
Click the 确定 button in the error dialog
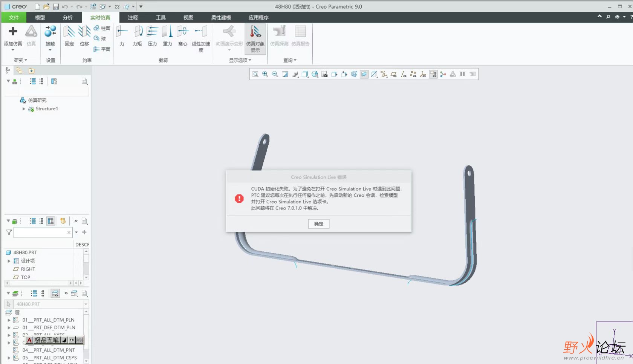(318, 224)
